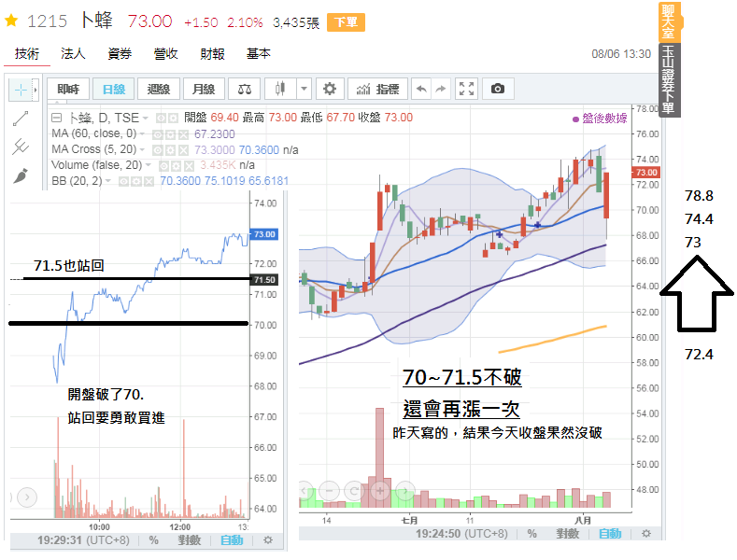Toggle fullscreen chart mode
The height and width of the screenshot is (560, 737).
[466, 89]
